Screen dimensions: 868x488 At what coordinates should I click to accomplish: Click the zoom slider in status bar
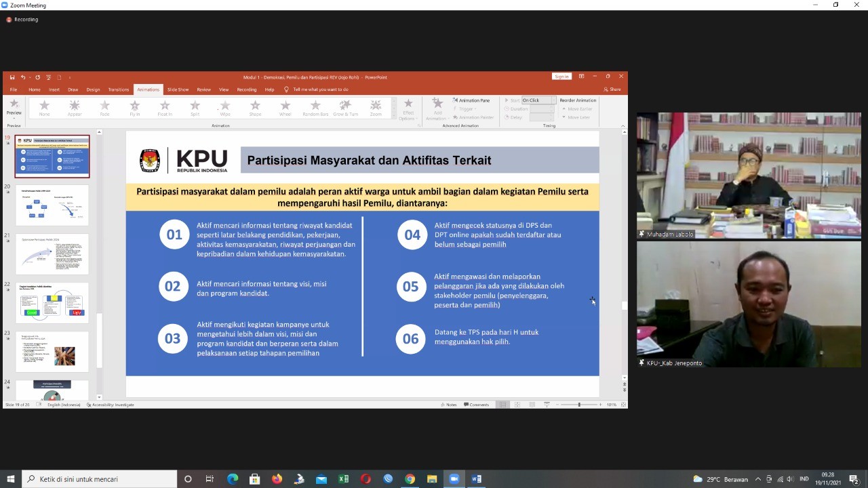point(578,405)
